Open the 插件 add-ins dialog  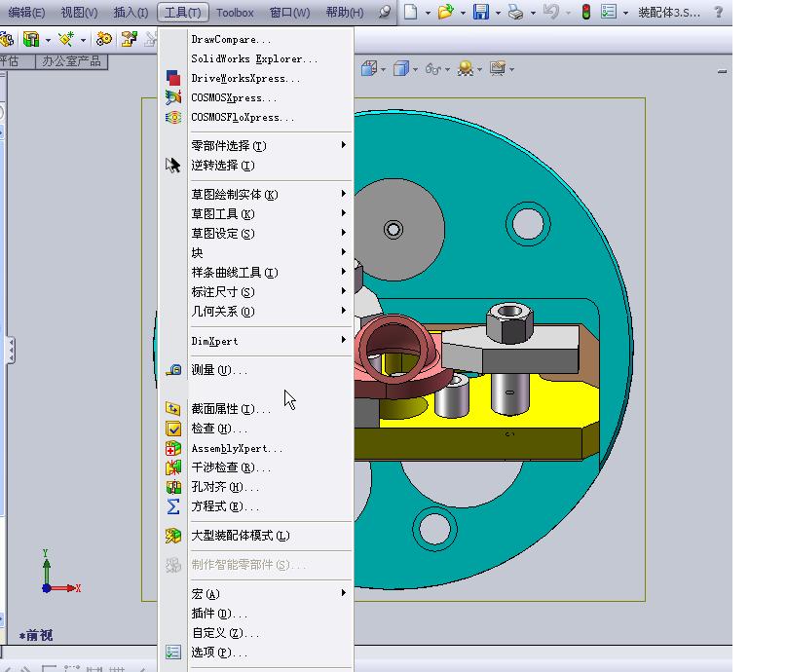[x=219, y=614]
